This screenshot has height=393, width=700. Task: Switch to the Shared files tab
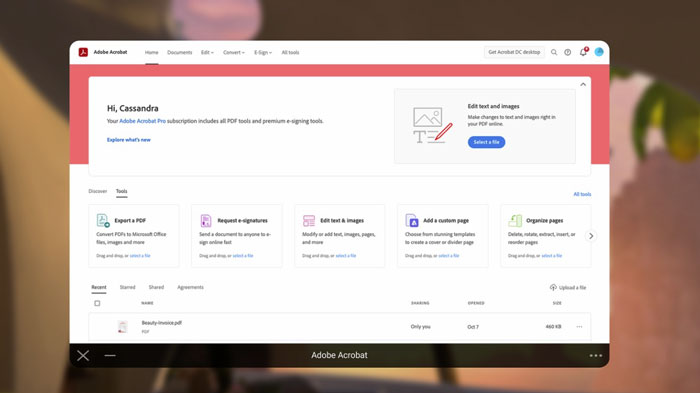tap(156, 287)
